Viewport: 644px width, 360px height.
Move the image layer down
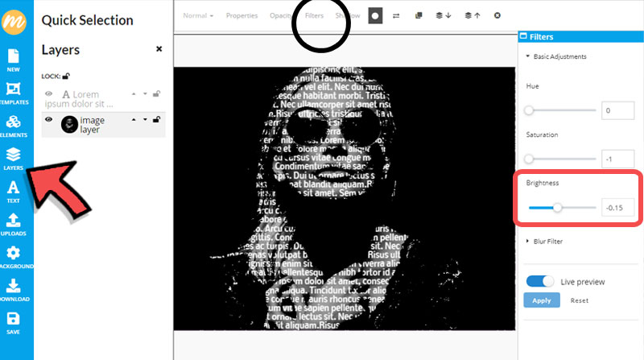(x=145, y=120)
